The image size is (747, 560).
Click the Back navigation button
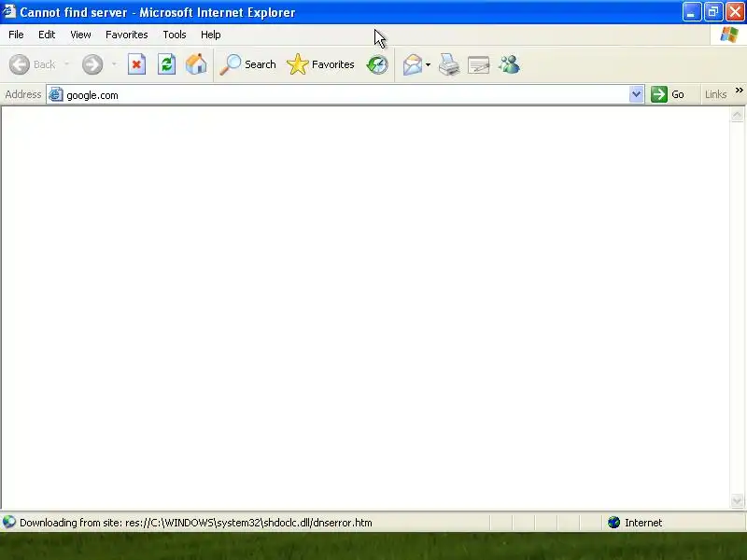click(33, 64)
